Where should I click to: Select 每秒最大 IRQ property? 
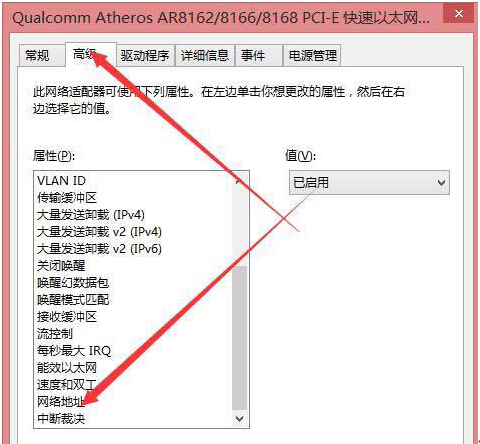click(74, 351)
